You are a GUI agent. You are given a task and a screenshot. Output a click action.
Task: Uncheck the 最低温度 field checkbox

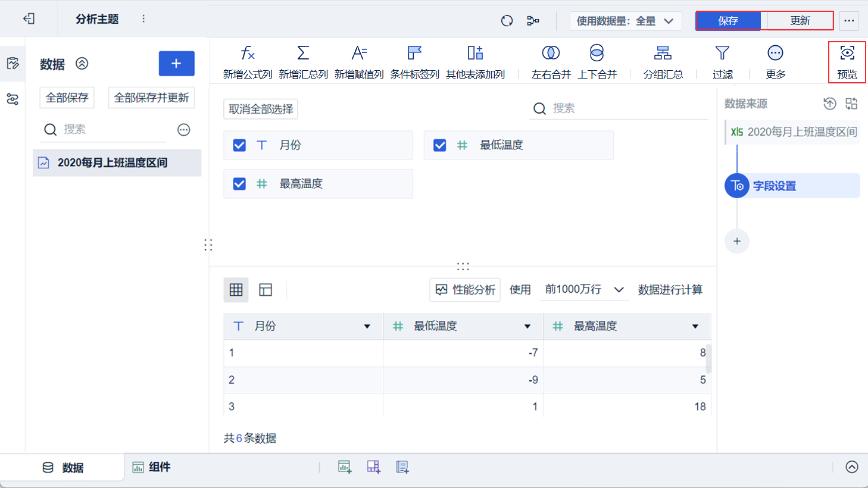pos(440,145)
